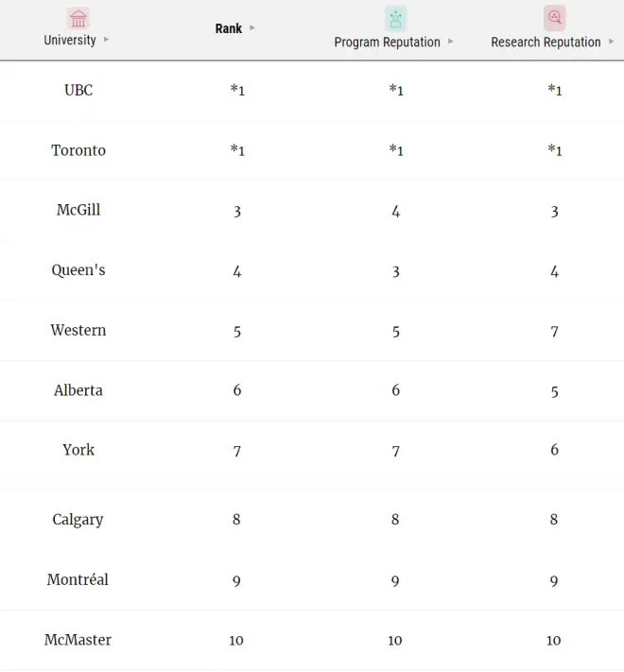Select the Montréal university row
This screenshot has width=624, height=672.
pyautogui.click(x=78, y=579)
